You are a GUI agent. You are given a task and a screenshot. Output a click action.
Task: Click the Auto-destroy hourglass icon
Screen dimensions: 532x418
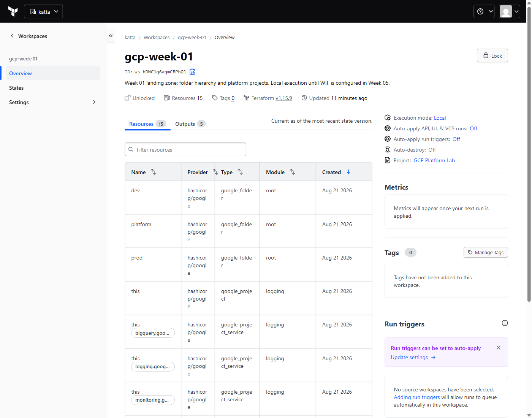tap(388, 149)
